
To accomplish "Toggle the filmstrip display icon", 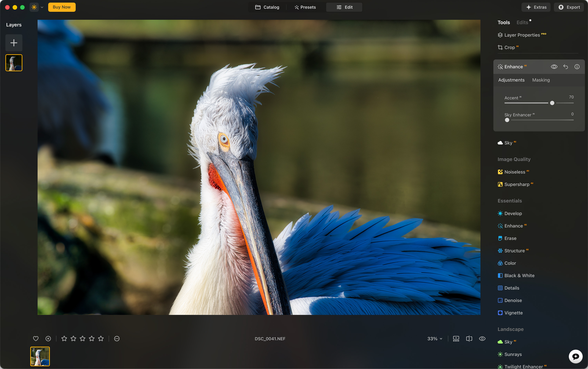I will (x=456, y=339).
